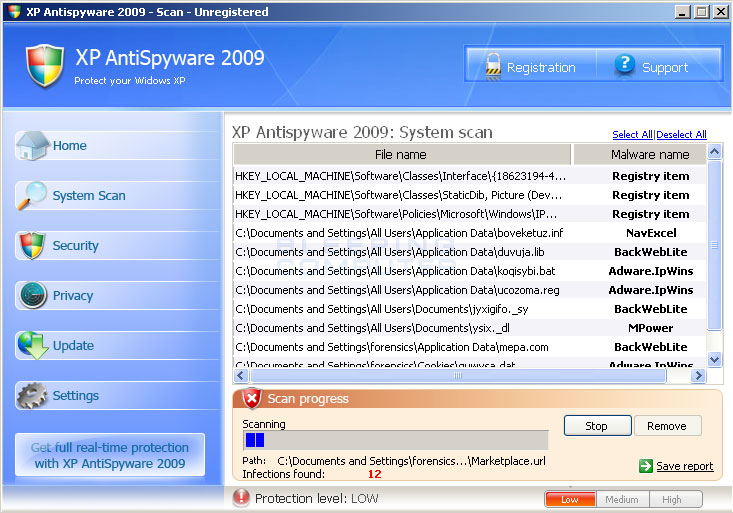The image size is (733, 513).
Task: Click the Malware name column header
Action: click(640, 154)
